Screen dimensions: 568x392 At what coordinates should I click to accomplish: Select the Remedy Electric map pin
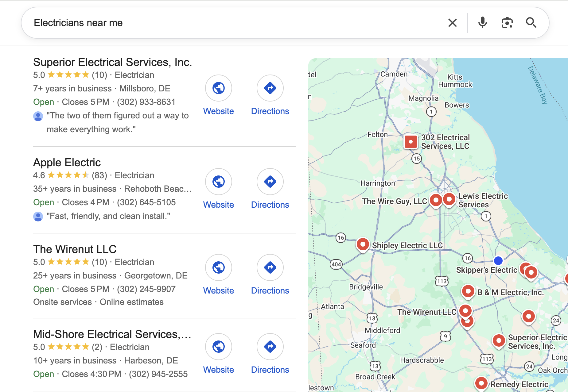pos(481,383)
